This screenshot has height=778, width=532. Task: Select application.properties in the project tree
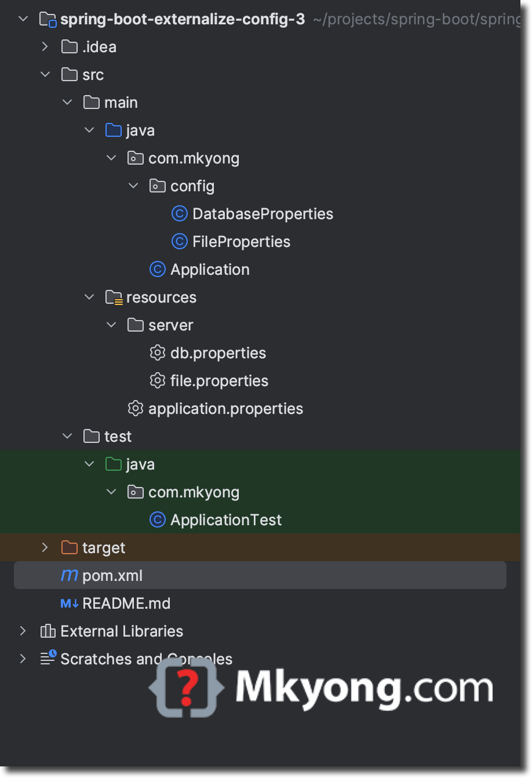(x=226, y=408)
